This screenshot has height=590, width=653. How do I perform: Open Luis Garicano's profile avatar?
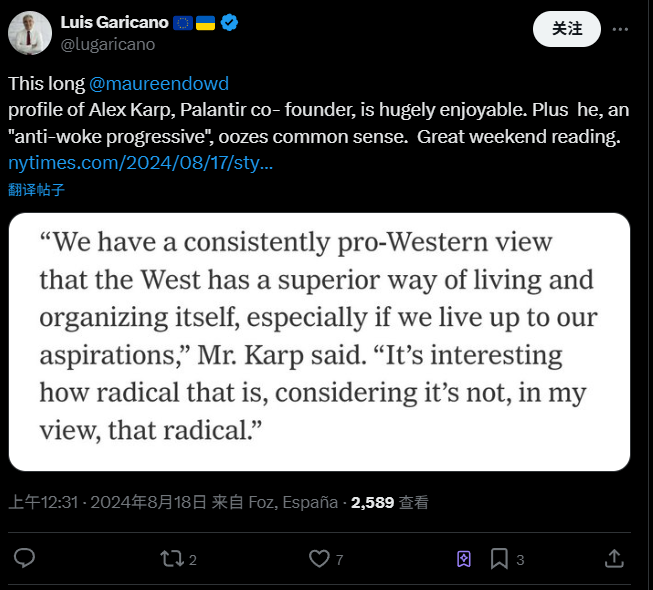click(x=30, y=33)
